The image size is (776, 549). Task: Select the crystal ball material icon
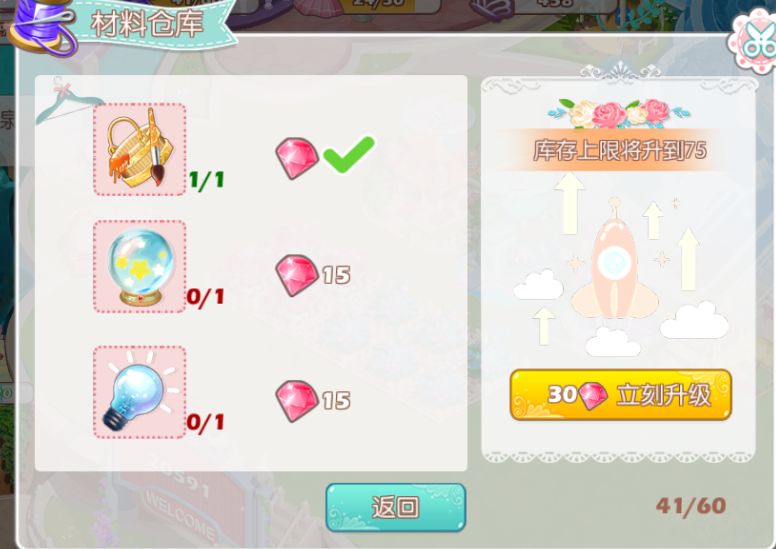coord(140,267)
